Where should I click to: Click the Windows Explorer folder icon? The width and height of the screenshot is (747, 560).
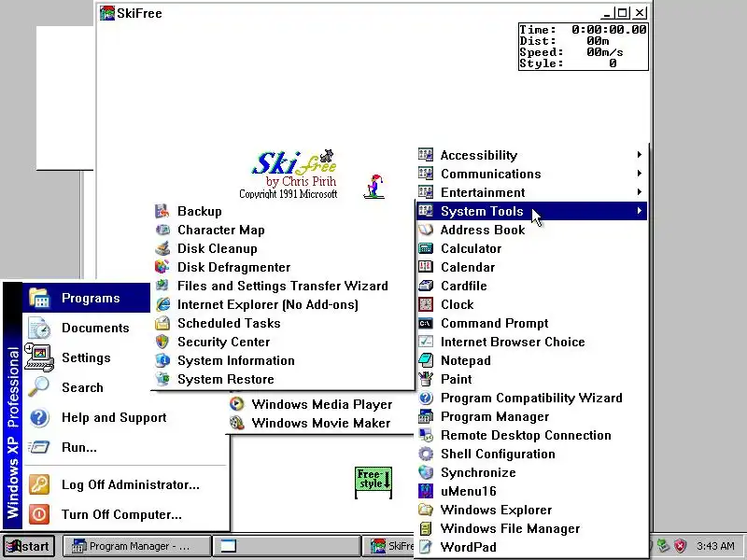coord(426,510)
